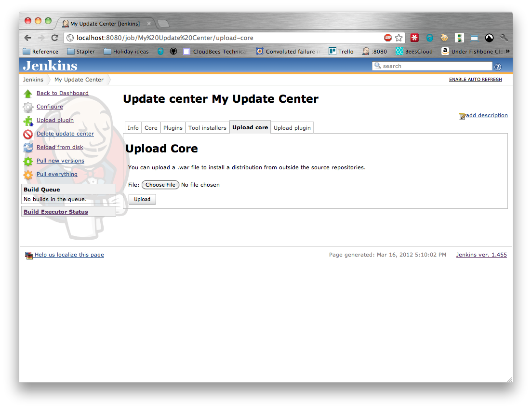Click the Jenkins logo header
The image size is (532, 409).
(x=50, y=66)
